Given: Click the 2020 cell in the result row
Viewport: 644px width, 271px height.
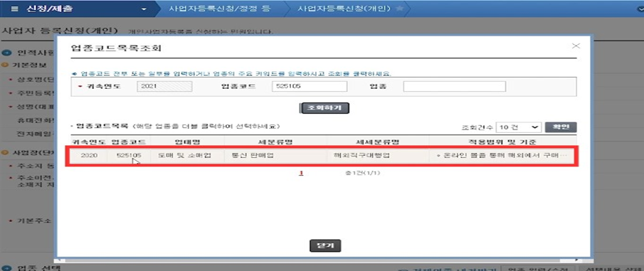Looking at the screenshot, I should pos(89,156).
